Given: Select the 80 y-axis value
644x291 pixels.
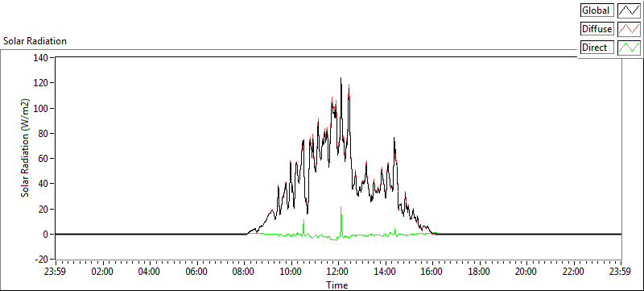Looking at the screenshot, I should 43,133.
